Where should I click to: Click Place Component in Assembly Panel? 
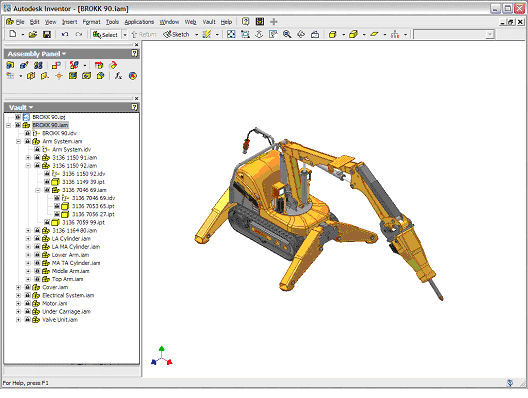10,65
